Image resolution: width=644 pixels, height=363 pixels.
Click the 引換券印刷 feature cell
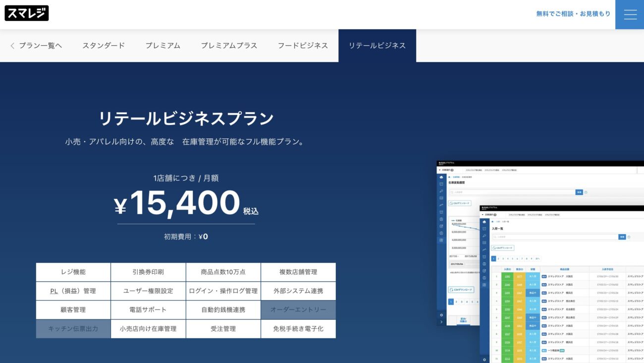pyautogui.click(x=148, y=272)
